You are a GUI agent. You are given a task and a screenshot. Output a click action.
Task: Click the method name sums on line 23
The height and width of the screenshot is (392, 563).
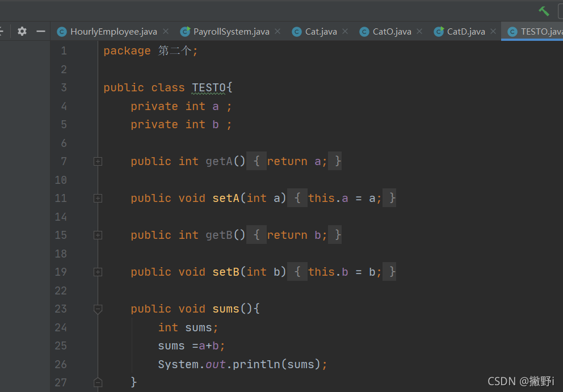226,309
